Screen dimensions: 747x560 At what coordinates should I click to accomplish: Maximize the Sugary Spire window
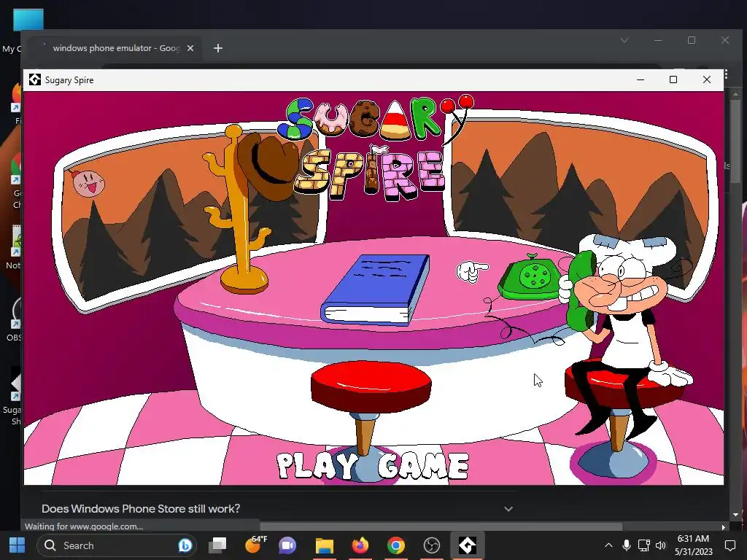click(x=673, y=79)
